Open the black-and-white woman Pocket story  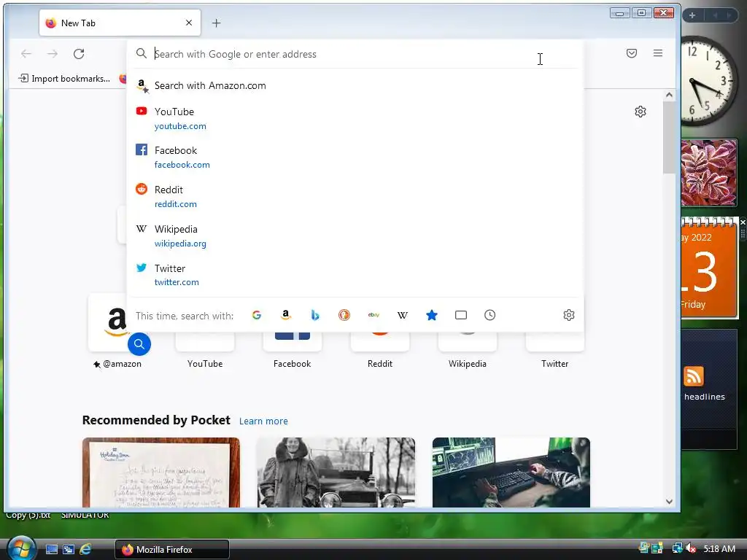click(x=336, y=472)
